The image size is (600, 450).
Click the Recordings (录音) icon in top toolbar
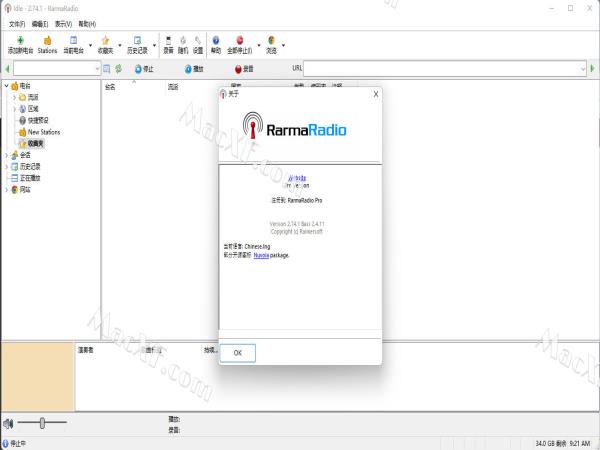[x=168, y=41]
